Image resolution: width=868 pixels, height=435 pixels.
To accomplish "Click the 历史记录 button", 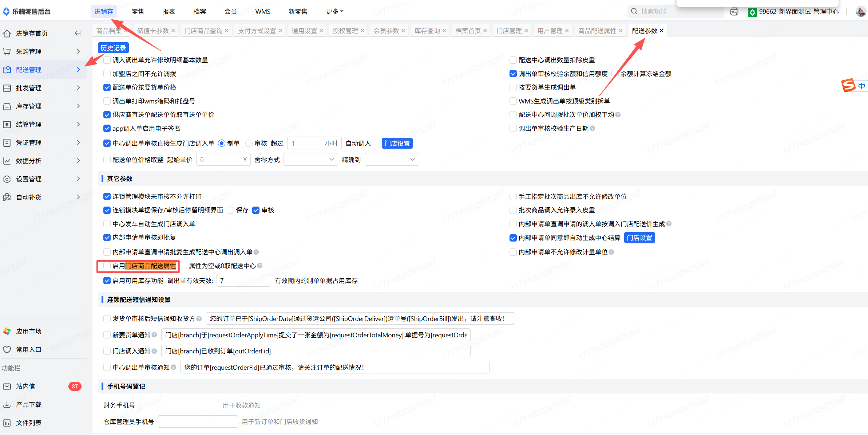I will click(113, 48).
